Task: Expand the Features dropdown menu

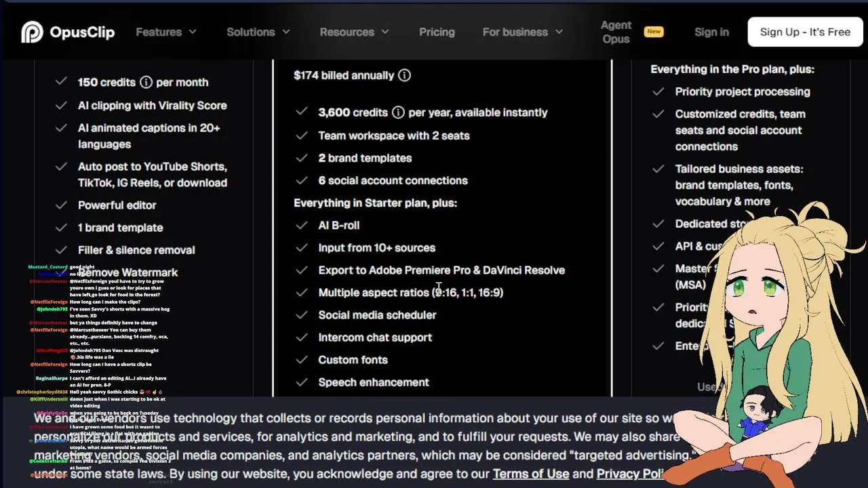Action: [x=166, y=32]
